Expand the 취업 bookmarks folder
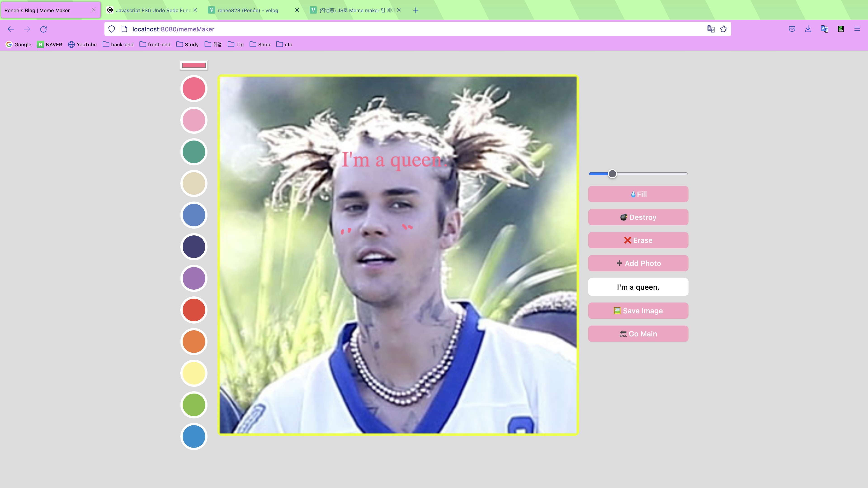This screenshot has width=868, height=488. point(213,45)
